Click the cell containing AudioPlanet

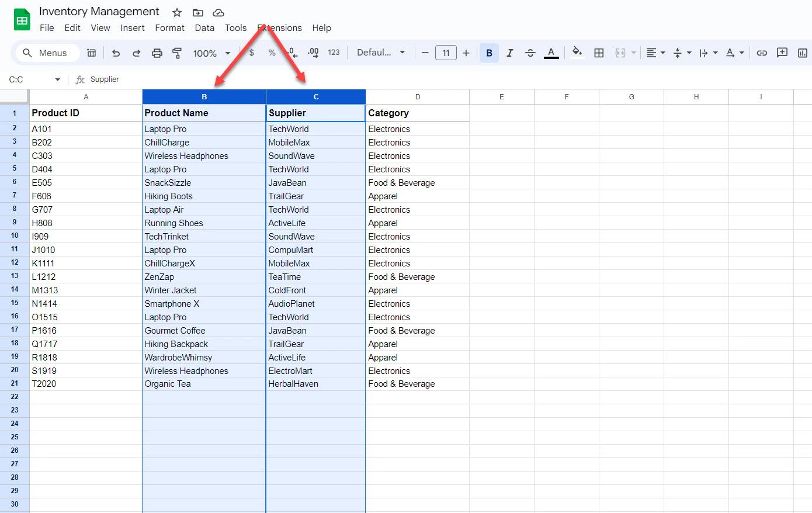pos(316,304)
